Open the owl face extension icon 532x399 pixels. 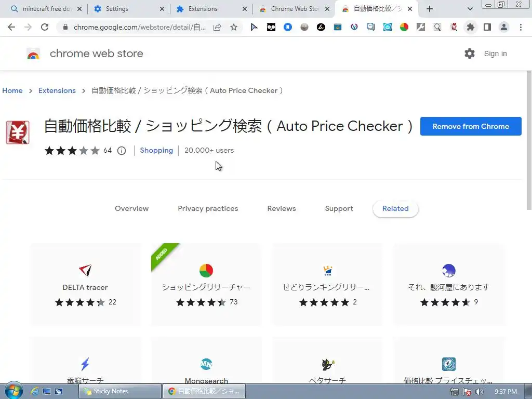(x=271, y=27)
